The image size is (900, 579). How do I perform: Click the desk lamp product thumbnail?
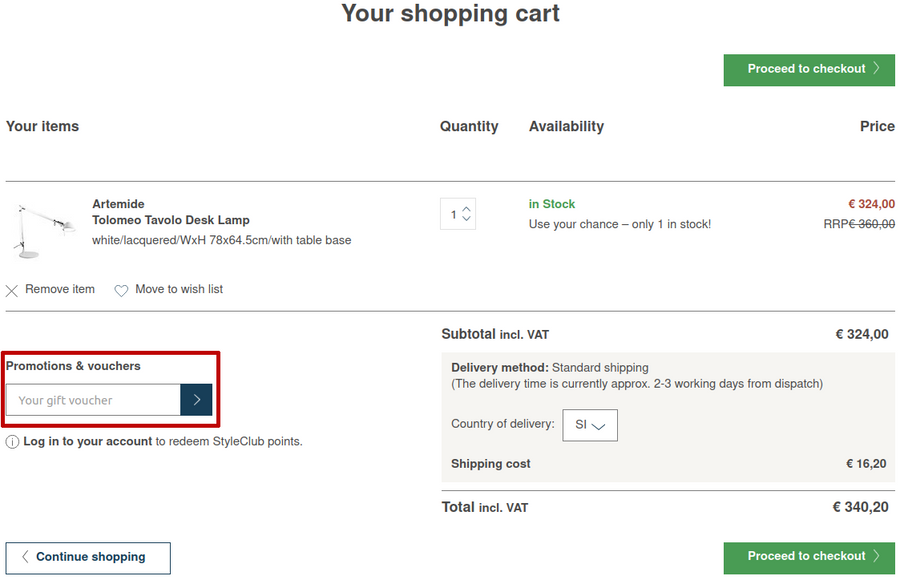click(x=42, y=228)
